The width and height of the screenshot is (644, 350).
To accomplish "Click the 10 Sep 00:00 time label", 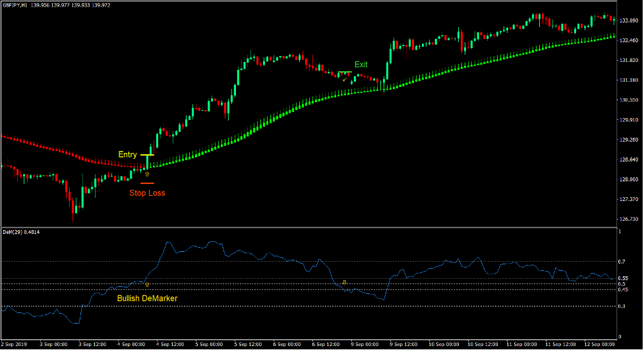I will pos(444,344).
